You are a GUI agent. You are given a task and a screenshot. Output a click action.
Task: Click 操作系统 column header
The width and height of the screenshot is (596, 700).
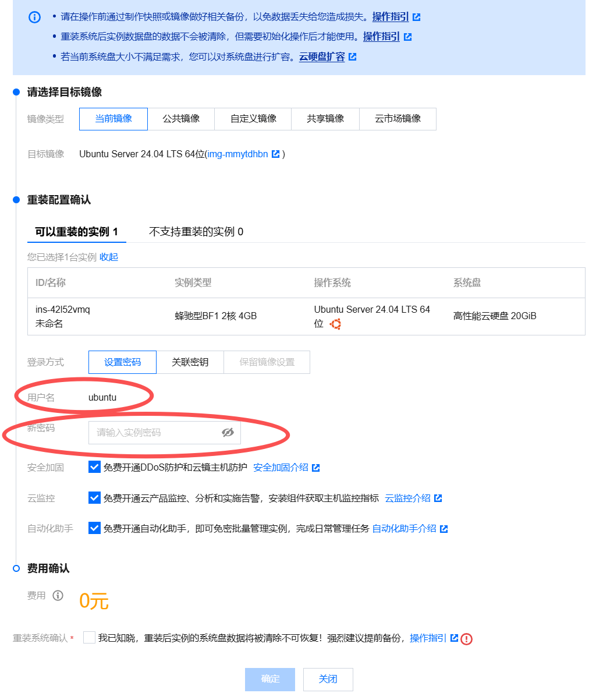[332, 282]
